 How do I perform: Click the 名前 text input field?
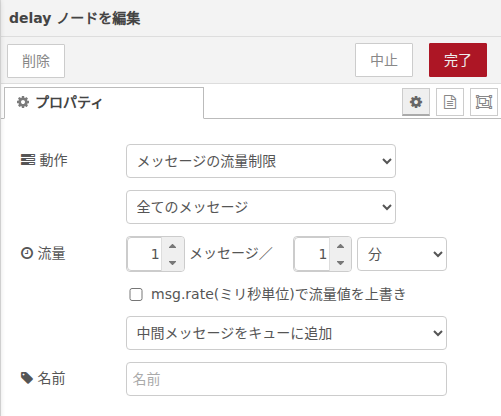[x=286, y=379]
